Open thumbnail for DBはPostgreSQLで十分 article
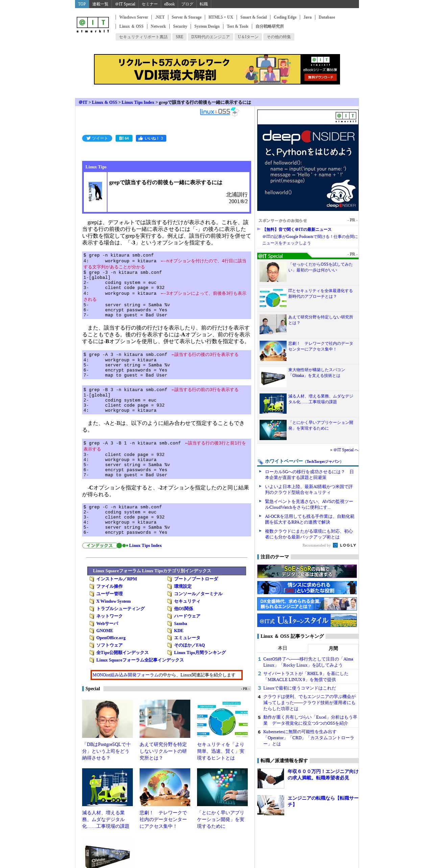This screenshot has height=868, width=434. pos(107,719)
